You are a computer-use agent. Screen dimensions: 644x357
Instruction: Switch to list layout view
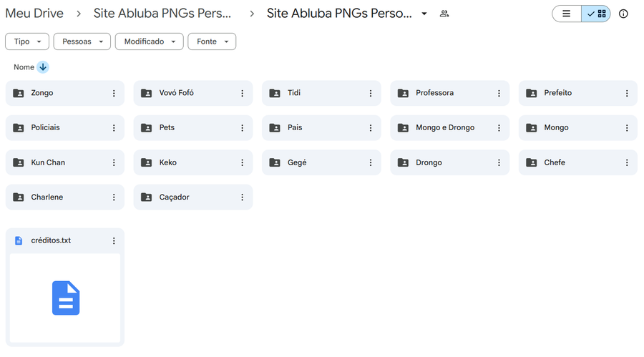click(567, 14)
